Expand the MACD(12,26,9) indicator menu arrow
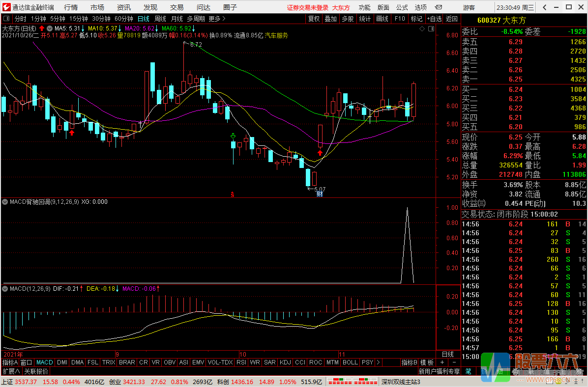588x387 pixels. [x=5, y=289]
